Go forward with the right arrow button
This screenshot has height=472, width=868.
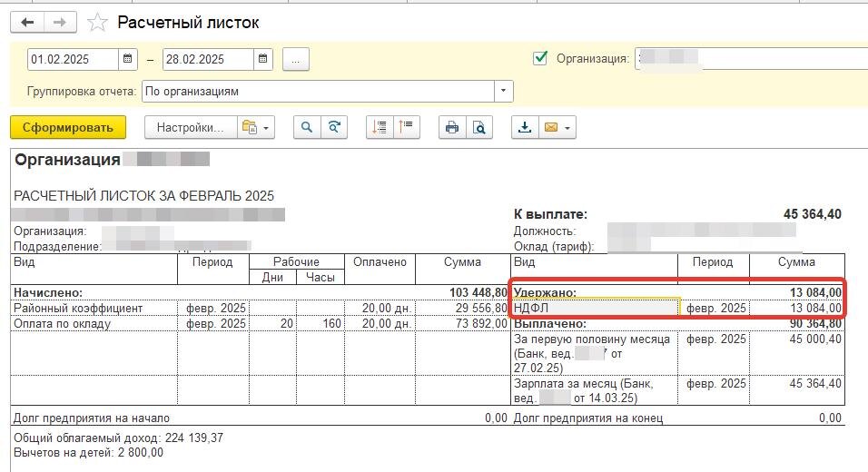[x=60, y=22]
